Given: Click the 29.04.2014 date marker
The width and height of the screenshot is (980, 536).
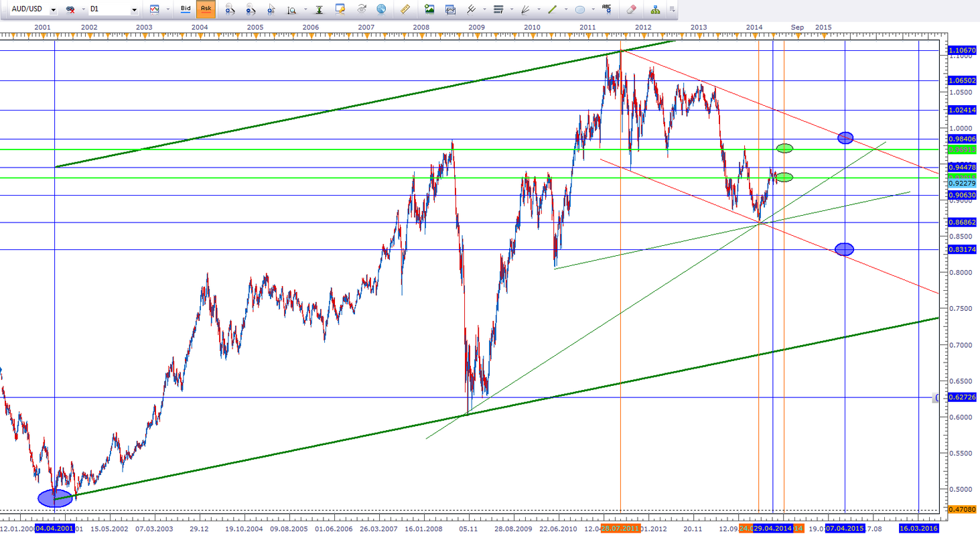Looking at the screenshot, I should point(773,529).
